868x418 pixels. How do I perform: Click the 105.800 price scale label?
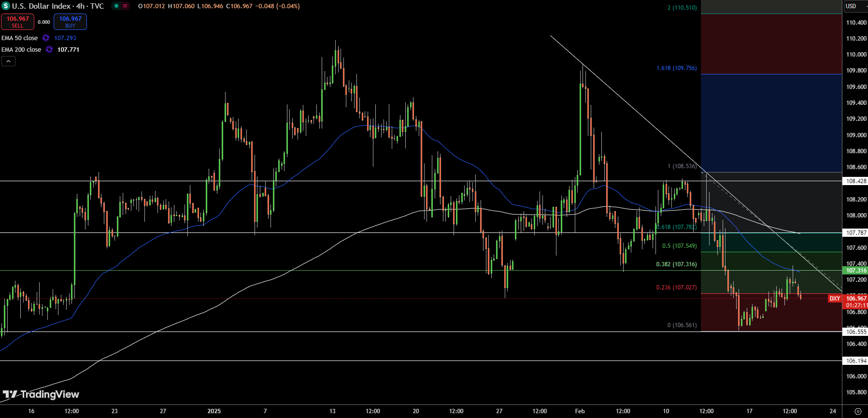[856, 392]
